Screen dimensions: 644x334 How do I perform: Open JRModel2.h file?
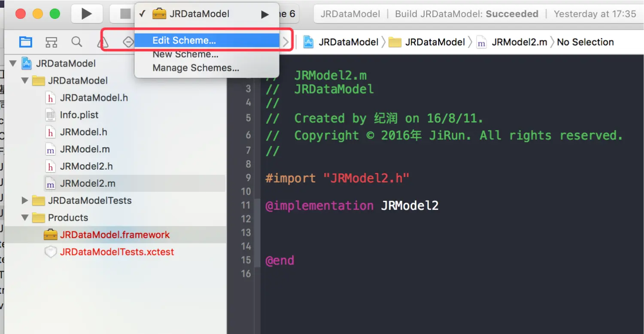86,167
